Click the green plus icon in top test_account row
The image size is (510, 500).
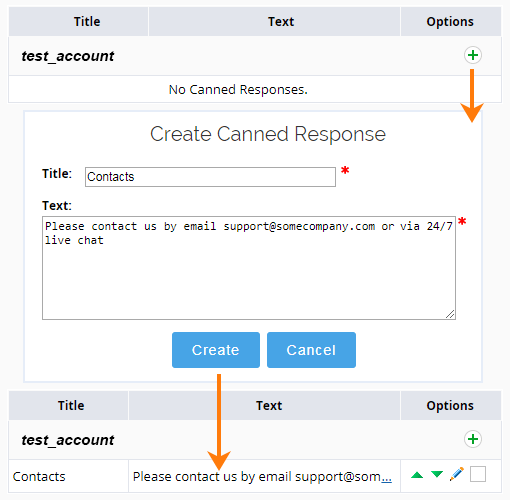coord(473,55)
